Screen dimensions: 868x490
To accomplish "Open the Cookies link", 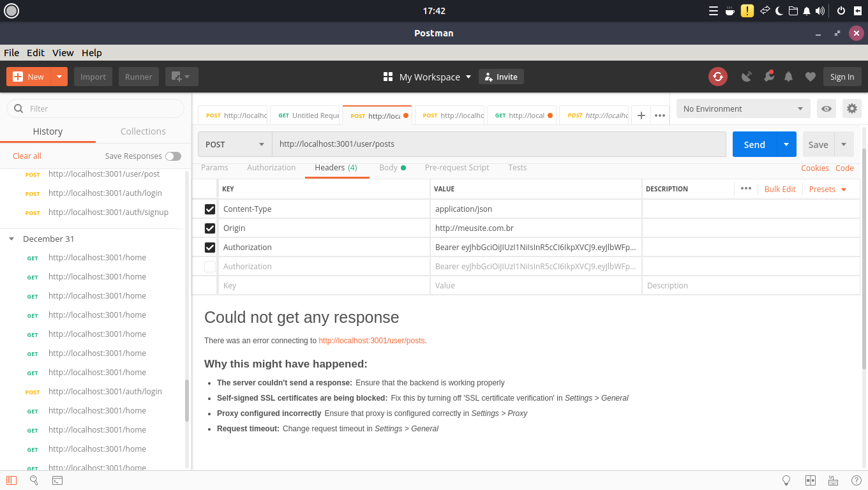I will pyautogui.click(x=815, y=168).
